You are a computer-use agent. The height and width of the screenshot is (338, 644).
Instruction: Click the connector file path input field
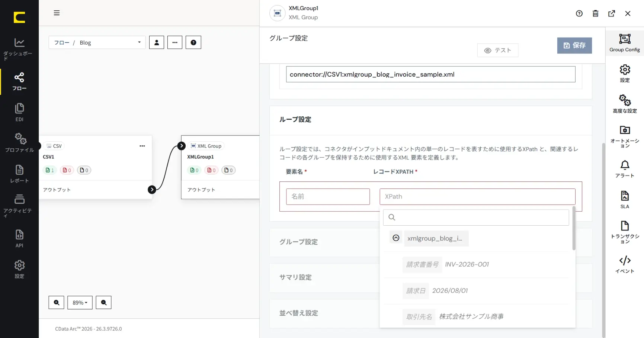click(x=430, y=74)
